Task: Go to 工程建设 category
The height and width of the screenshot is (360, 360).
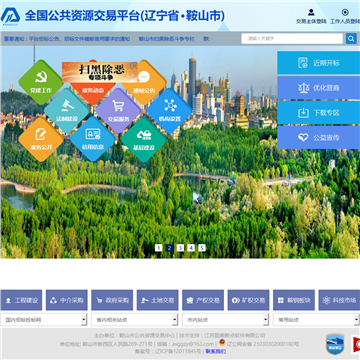Action: [21, 300]
